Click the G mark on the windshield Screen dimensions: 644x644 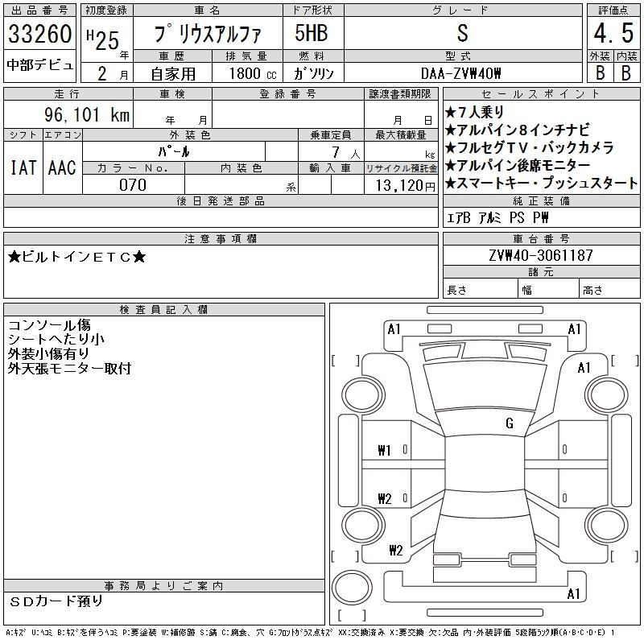pos(509,423)
